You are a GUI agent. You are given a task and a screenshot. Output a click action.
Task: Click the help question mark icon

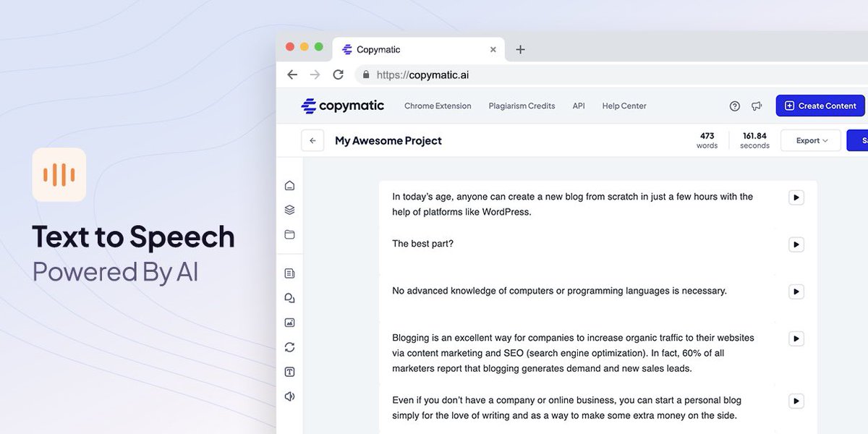pyautogui.click(x=735, y=106)
